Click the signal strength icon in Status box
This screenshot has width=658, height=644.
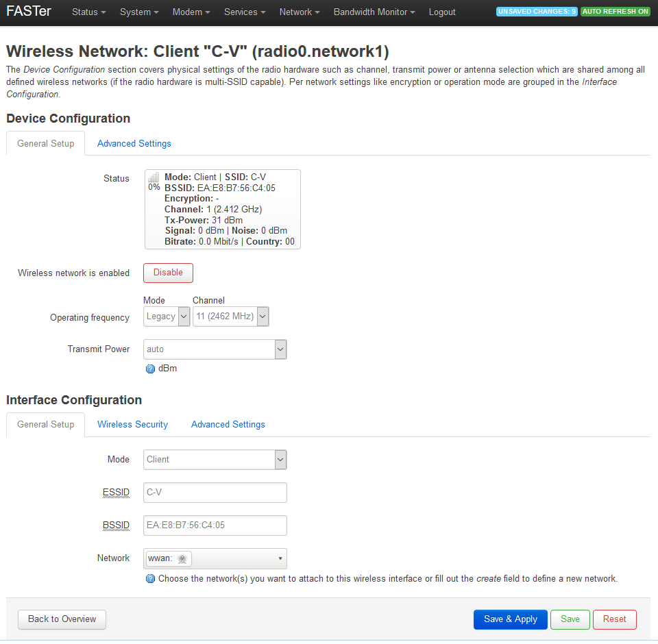click(x=154, y=177)
